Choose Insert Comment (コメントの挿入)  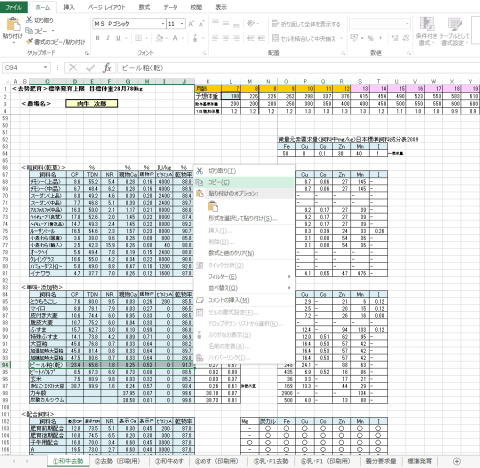tap(244, 300)
